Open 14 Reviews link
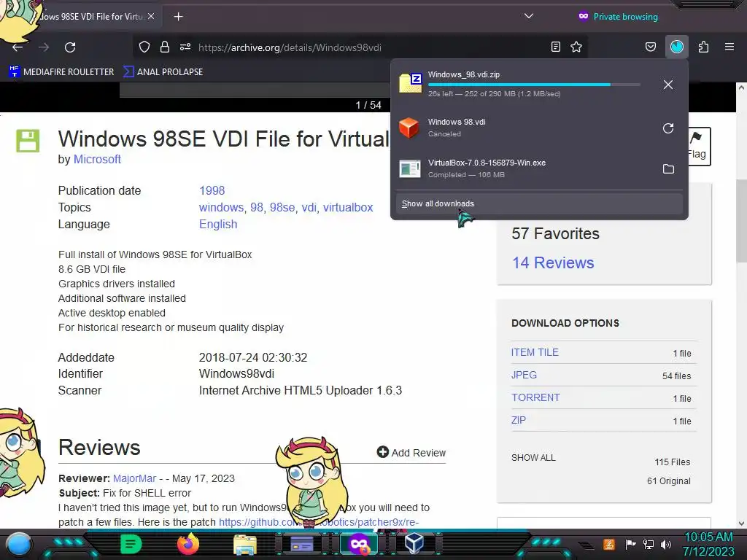 (x=553, y=262)
